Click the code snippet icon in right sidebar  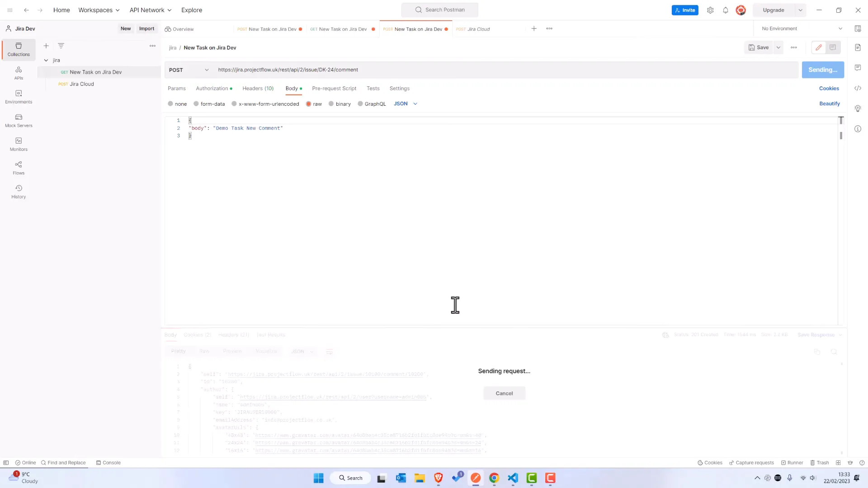click(x=858, y=88)
